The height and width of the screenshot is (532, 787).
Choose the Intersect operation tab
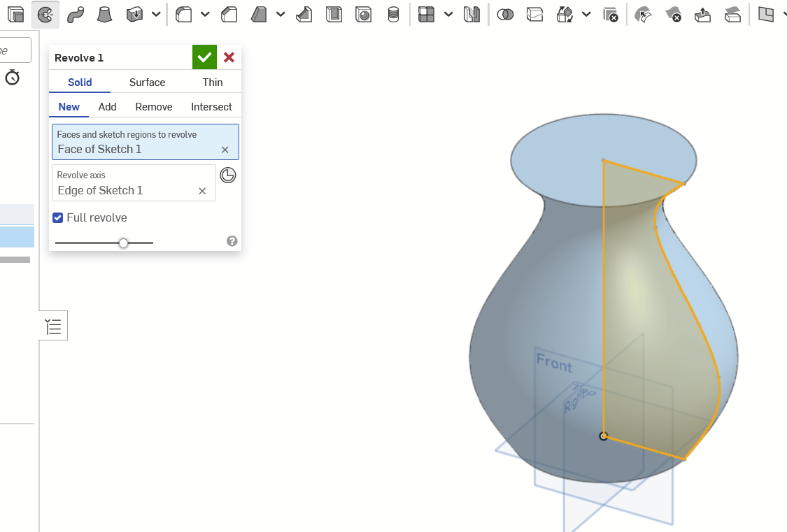pos(211,107)
